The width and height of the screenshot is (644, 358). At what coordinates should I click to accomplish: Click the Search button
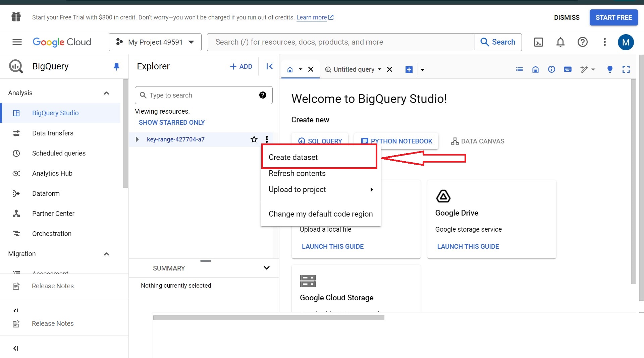click(498, 42)
